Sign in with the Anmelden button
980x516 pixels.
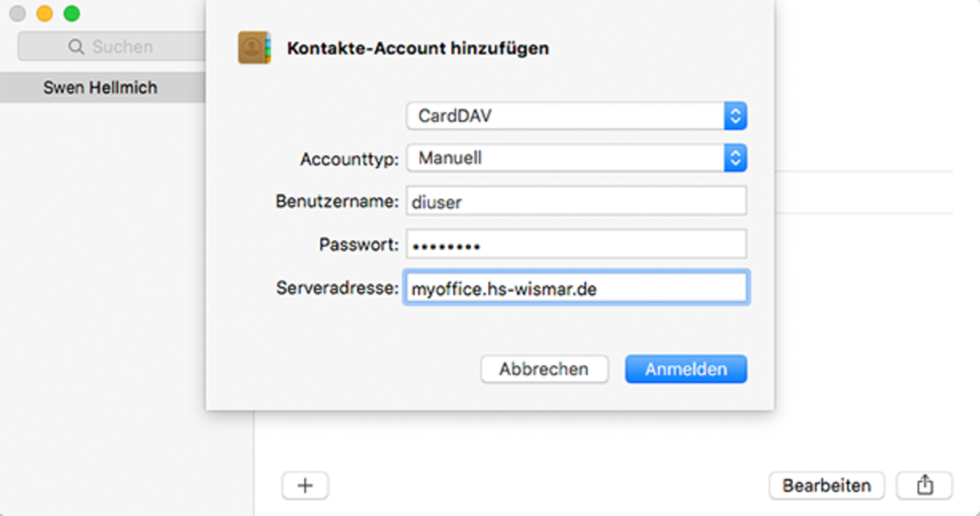coord(686,369)
